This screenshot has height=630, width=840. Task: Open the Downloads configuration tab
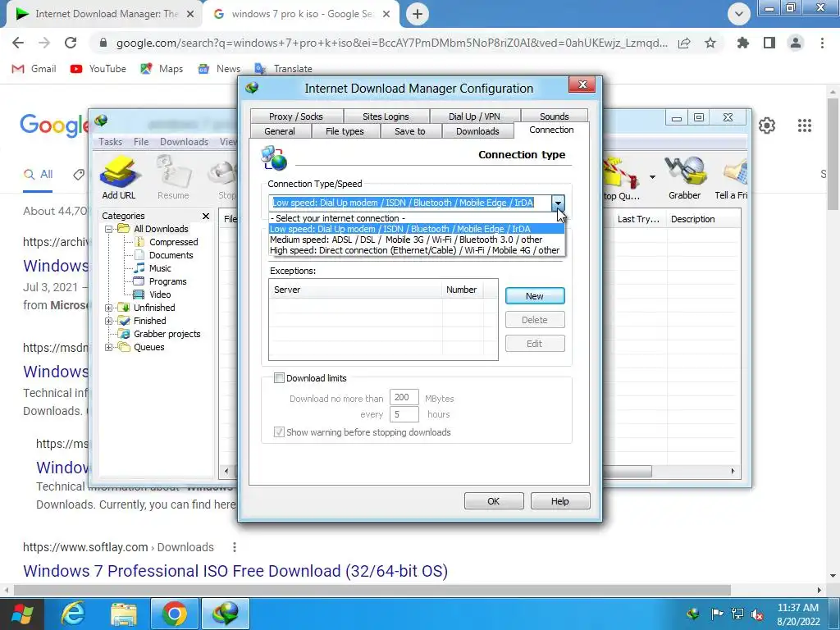coord(477,131)
